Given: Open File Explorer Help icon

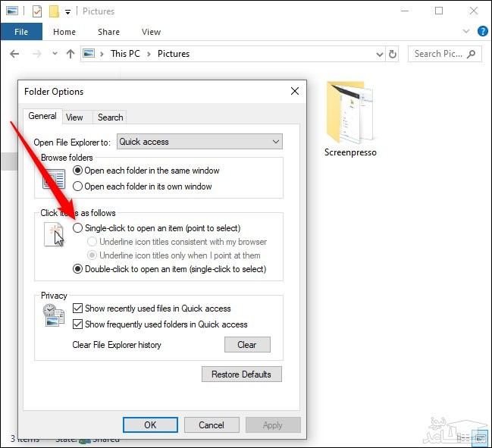Looking at the screenshot, I should 481,32.
